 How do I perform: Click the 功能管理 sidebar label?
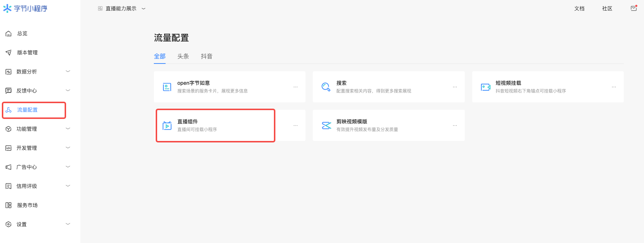point(27,129)
